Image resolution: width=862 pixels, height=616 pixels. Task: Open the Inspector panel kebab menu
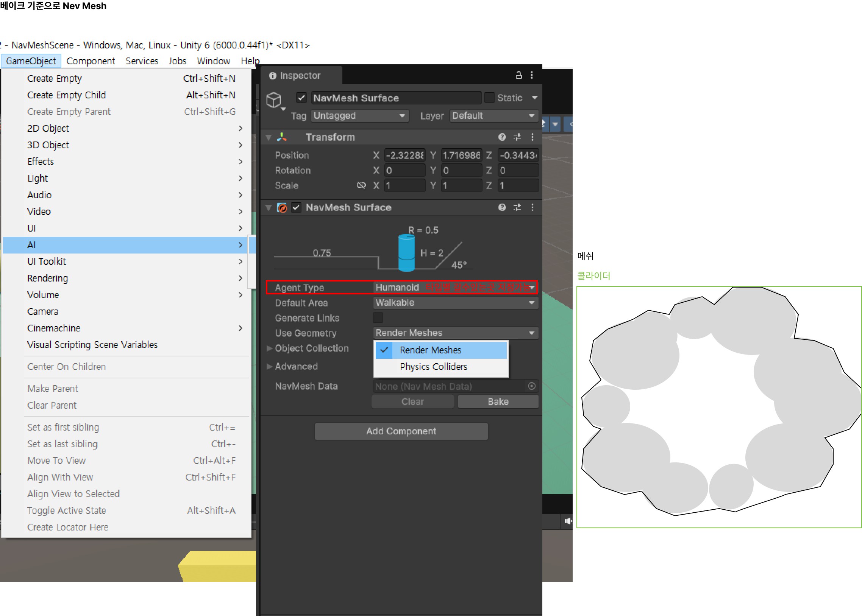pos(532,75)
